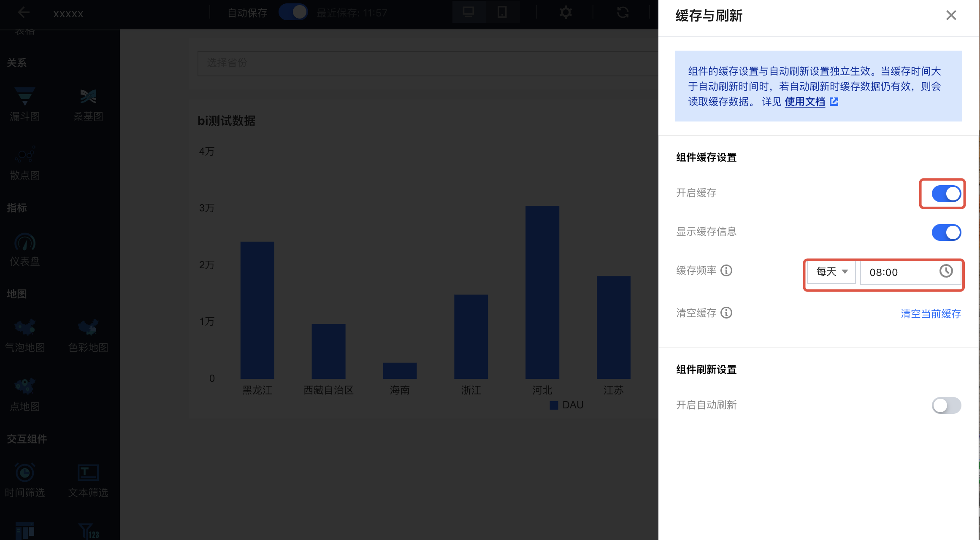Pick the gauge (仪表盘) icon
The image size is (980, 540).
(24, 242)
